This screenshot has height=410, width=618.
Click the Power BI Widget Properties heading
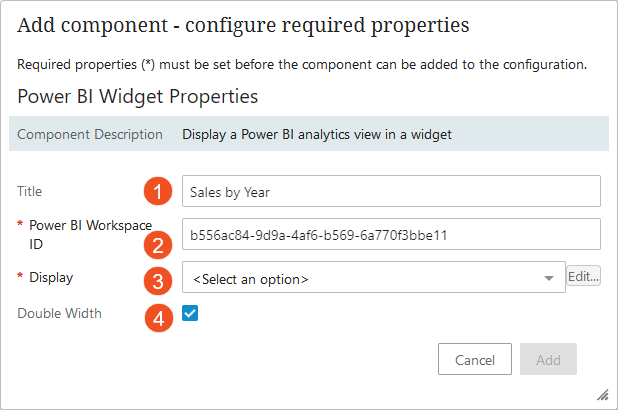pyautogui.click(x=138, y=97)
